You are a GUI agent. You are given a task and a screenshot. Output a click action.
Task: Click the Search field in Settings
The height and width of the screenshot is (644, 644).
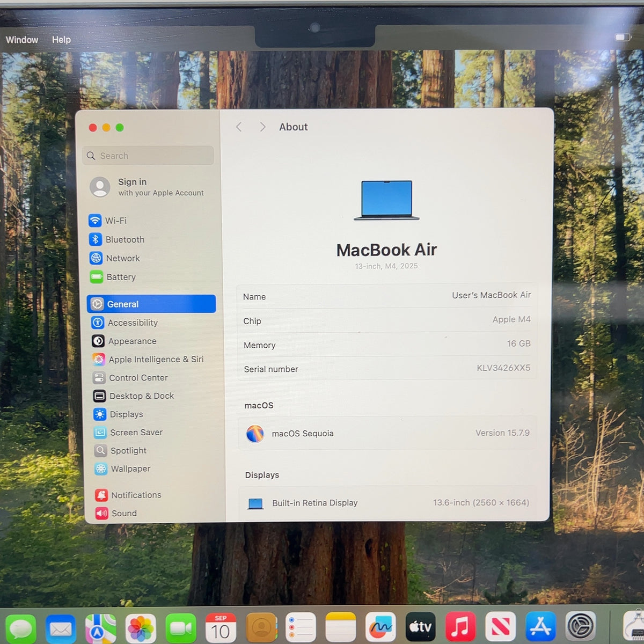click(148, 156)
